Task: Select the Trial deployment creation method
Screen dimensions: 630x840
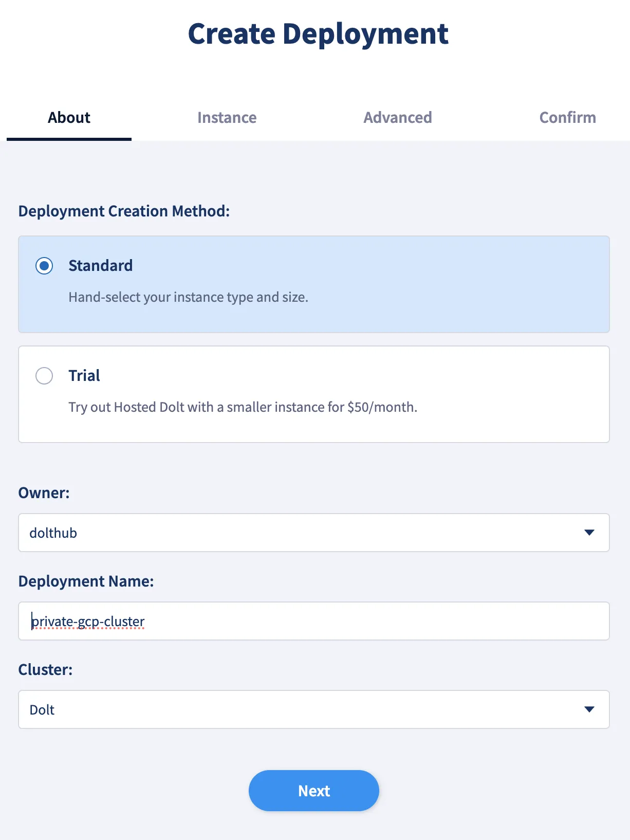Action: tap(44, 376)
